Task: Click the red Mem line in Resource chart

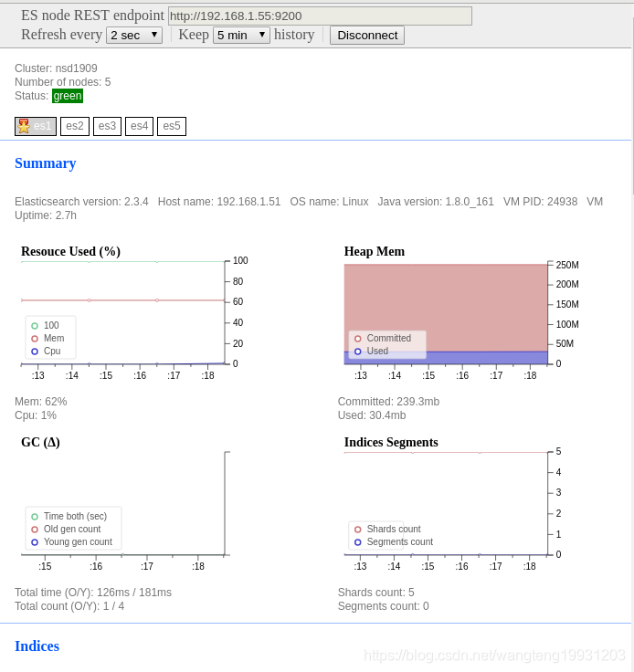Action: [x=123, y=300]
